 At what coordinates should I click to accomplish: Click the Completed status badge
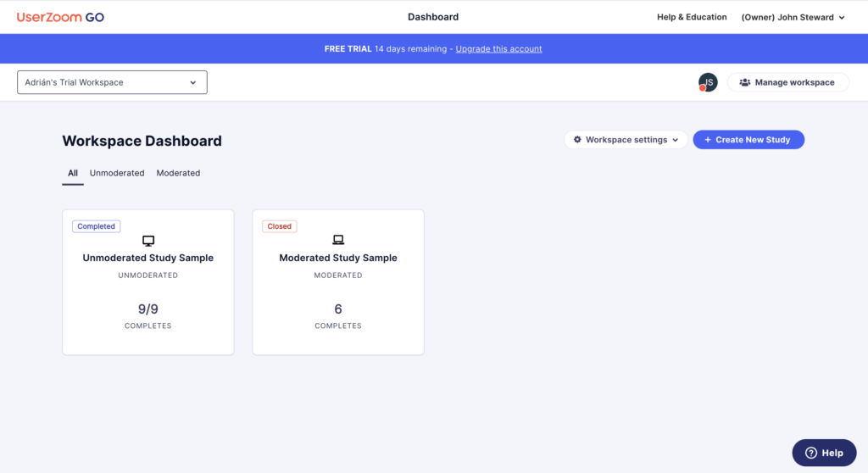click(x=96, y=226)
